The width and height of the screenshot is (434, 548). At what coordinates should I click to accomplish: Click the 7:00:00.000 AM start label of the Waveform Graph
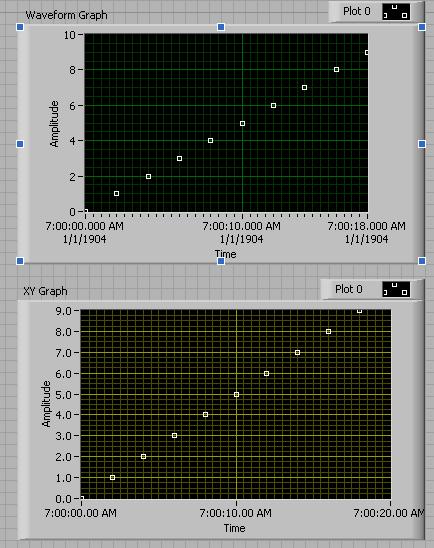(85, 226)
